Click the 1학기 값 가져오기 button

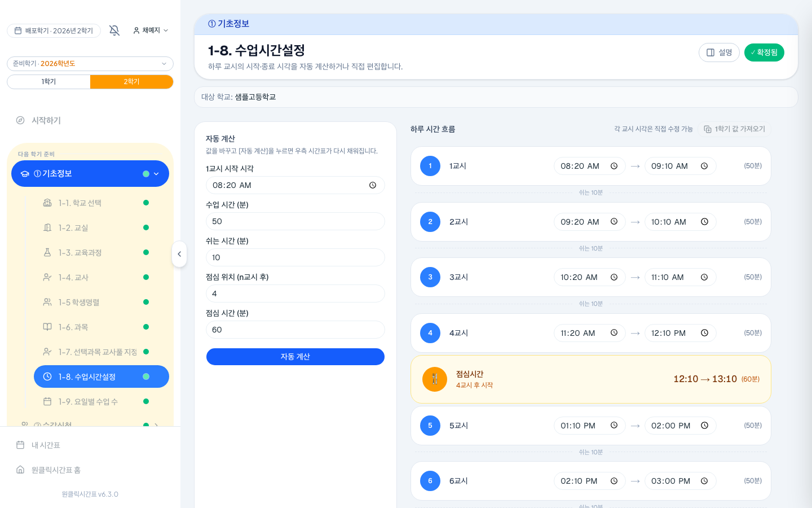pos(734,129)
